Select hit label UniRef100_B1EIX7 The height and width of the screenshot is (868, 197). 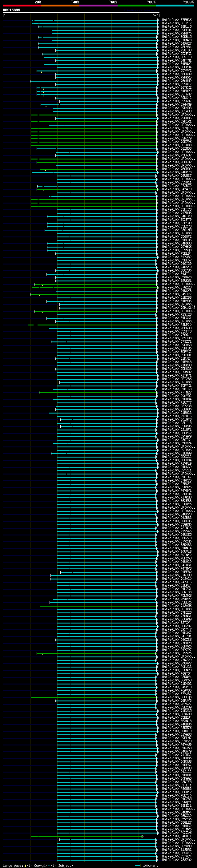click(x=176, y=477)
